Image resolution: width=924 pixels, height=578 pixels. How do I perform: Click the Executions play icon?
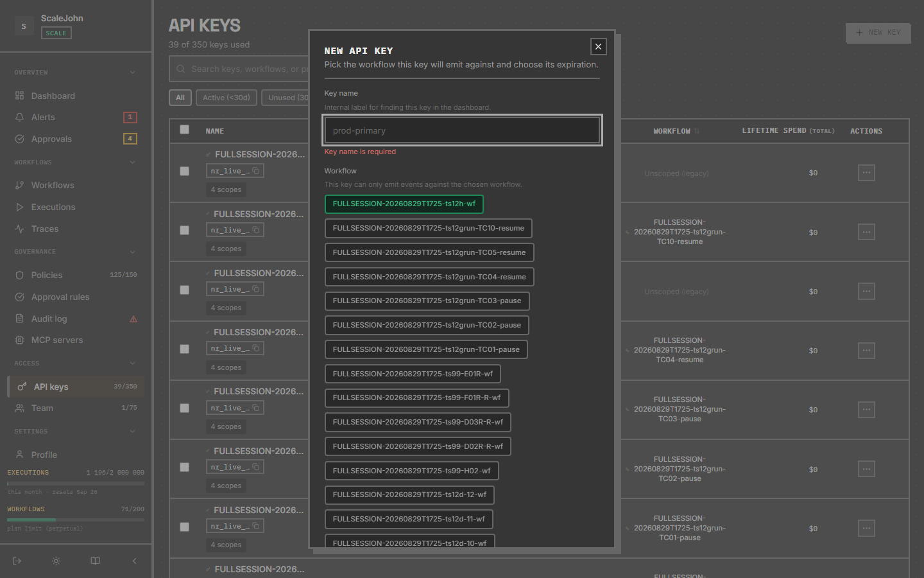click(19, 207)
